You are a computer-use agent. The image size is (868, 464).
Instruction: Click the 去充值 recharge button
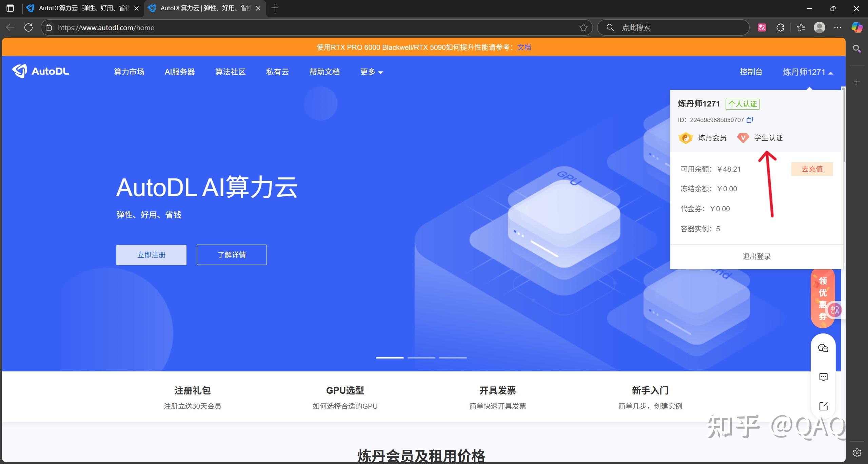(812, 169)
